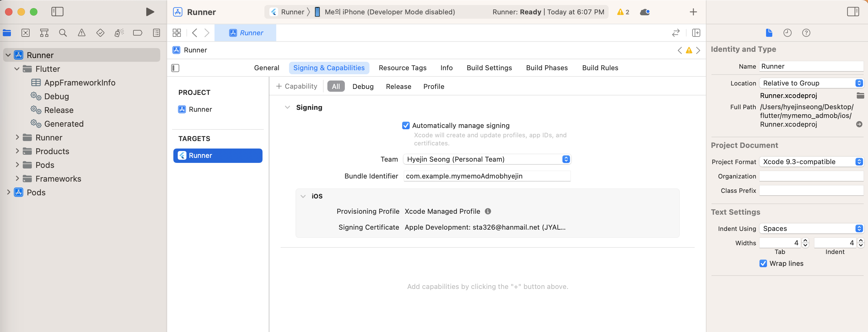Choose folder for Runner.xcodeproj location
The image size is (868, 332).
pyautogui.click(x=860, y=96)
